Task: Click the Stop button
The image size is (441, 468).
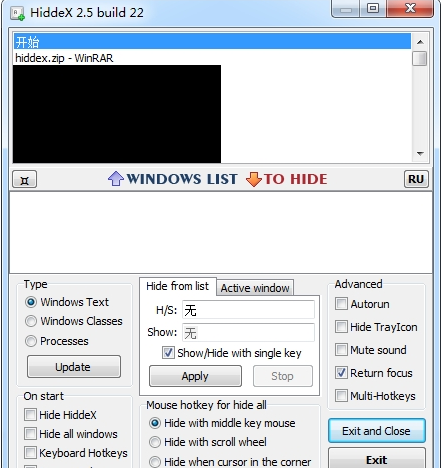Action: (283, 376)
